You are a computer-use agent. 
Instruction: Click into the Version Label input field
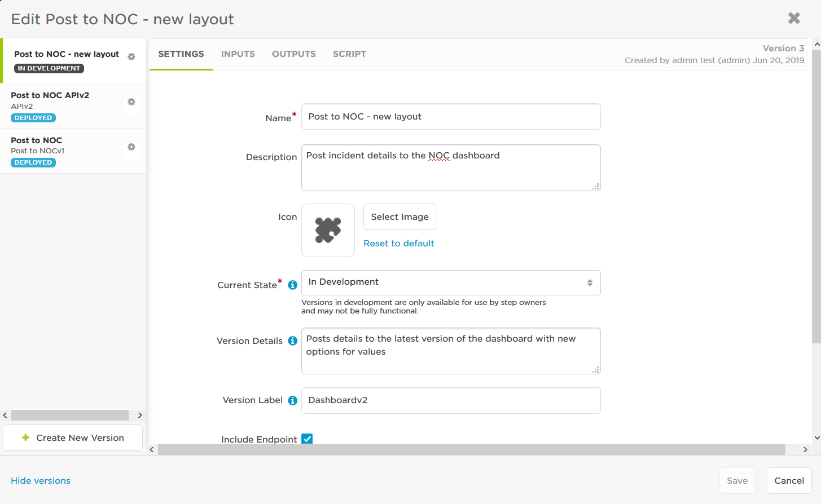coord(451,400)
